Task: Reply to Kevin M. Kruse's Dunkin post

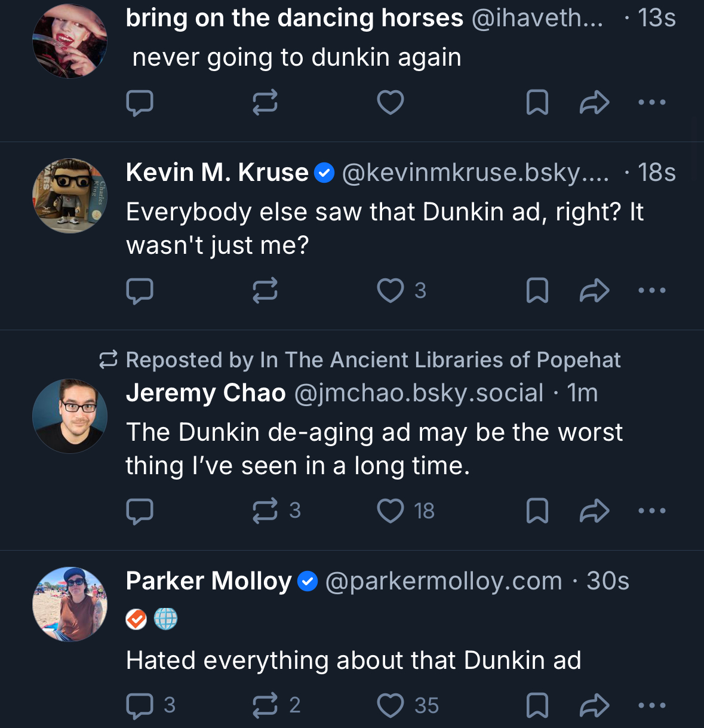Action: point(140,291)
